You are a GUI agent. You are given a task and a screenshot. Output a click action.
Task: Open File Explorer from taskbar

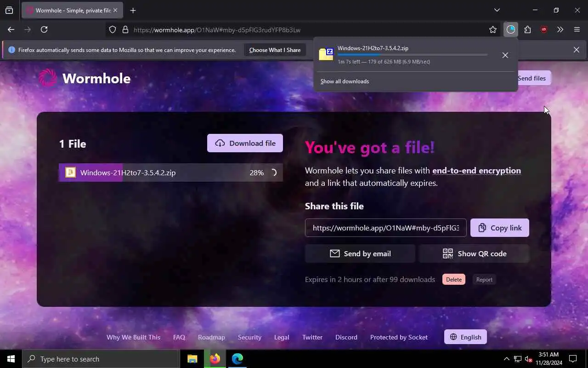click(192, 359)
